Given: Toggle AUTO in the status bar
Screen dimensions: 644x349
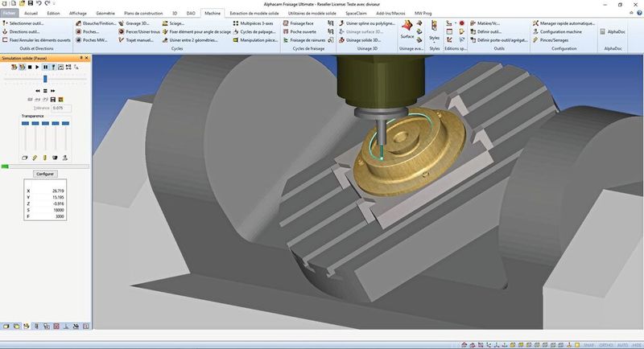Looking at the screenshot, I should 622,345.
